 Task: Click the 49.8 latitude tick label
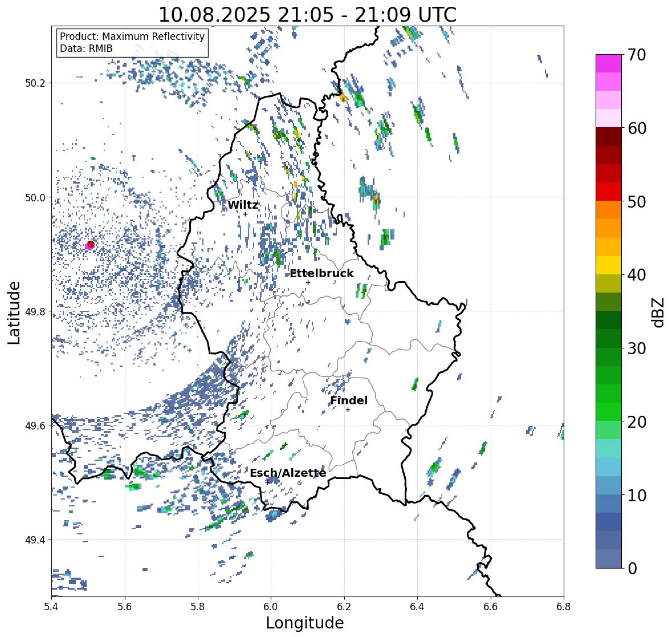(x=35, y=311)
